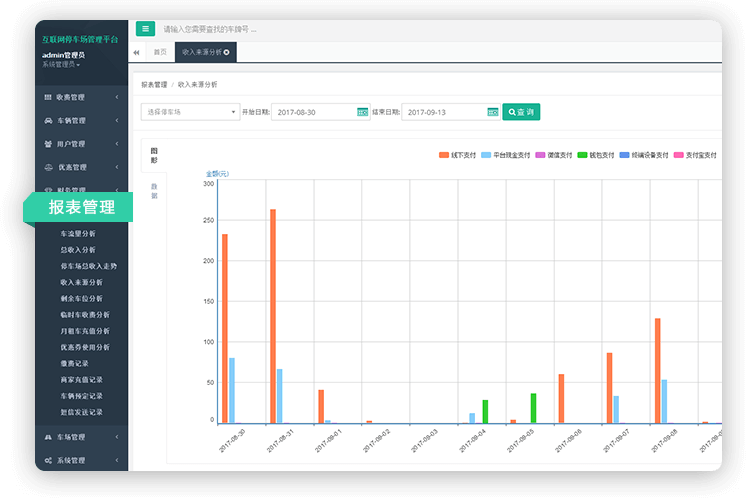Toggle the orange 线下支付 legend series
Viewport: 746px width, 498px height.
[457, 155]
